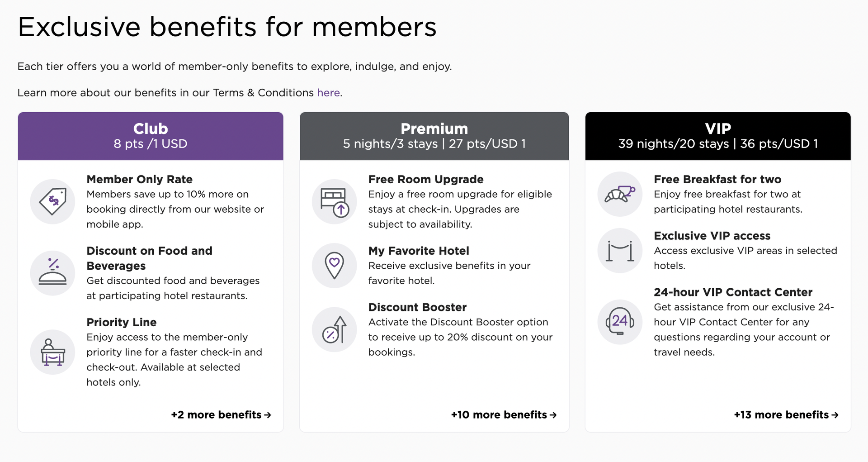Click the 24-hour VIP Contact Center headset icon
Viewport: 868px width, 462px height.
click(619, 322)
